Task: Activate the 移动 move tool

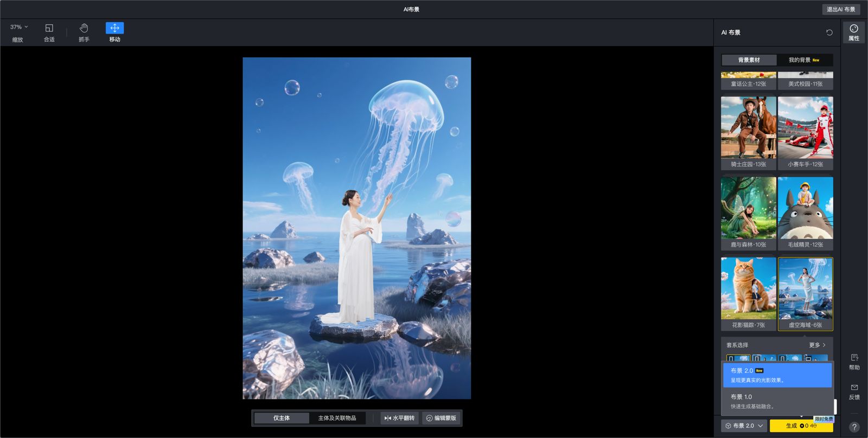Action: click(x=114, y=32)
